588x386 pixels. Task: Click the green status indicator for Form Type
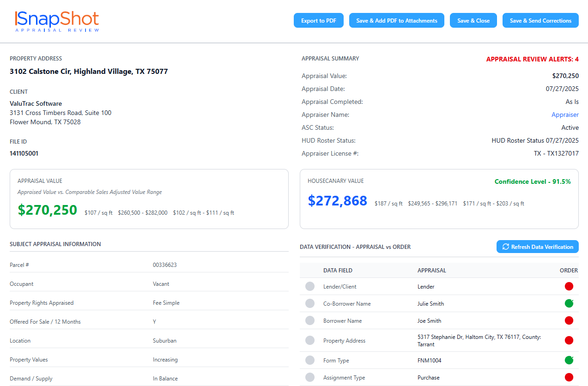click(x=569, y=360)
